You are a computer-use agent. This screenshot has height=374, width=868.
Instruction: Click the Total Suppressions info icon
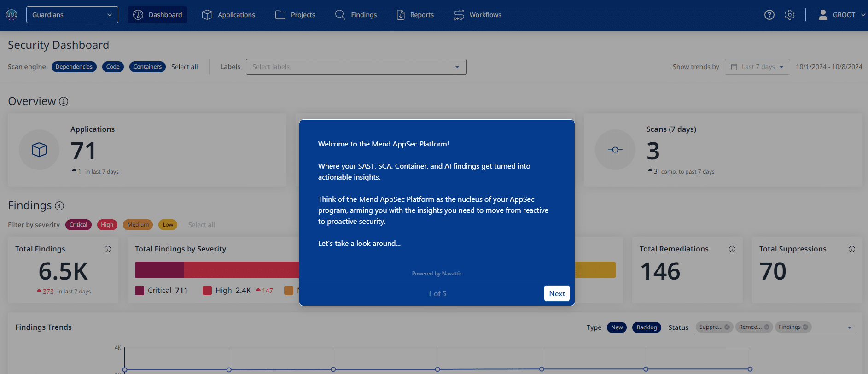click(852, 249)
